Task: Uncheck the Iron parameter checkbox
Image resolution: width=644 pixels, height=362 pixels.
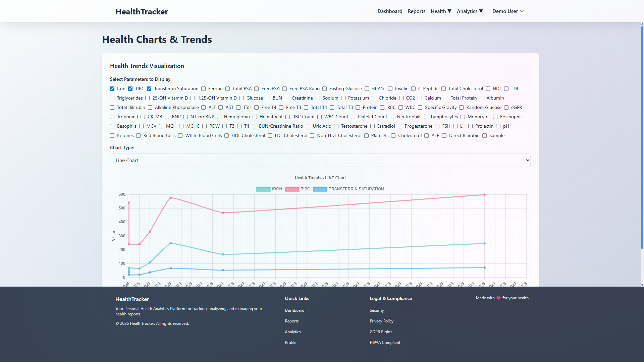Action: [112, 89]
